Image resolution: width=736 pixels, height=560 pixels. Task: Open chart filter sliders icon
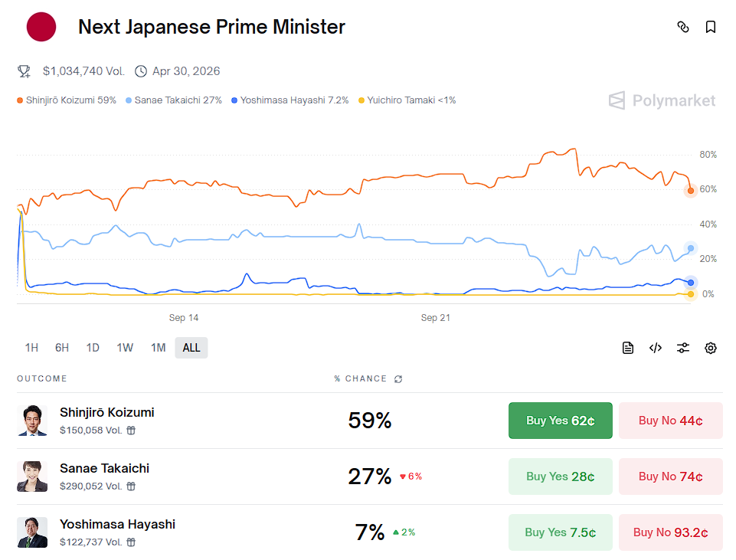pos(683,348)
